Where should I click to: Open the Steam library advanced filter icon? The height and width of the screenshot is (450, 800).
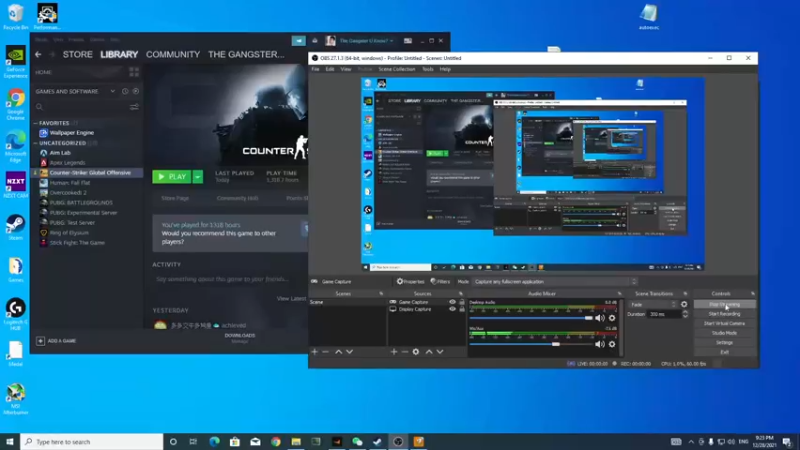(134, 107)
